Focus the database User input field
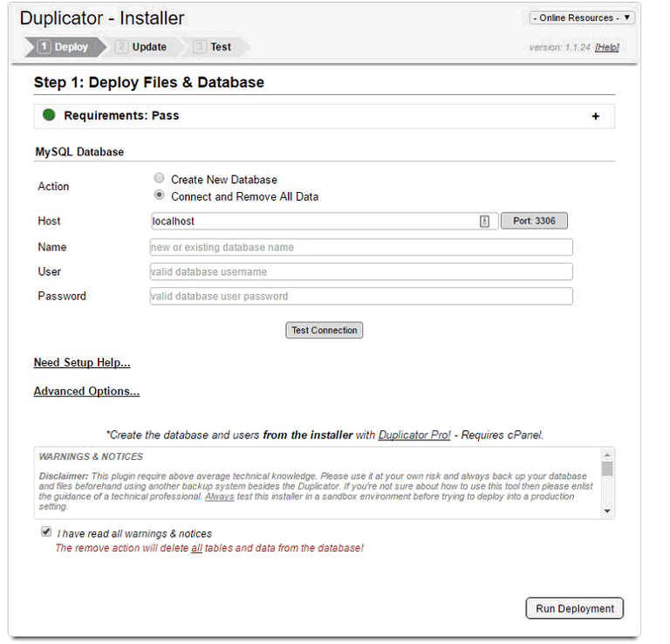The height and width of the screenshot is (644, 670). pos(361,271)
